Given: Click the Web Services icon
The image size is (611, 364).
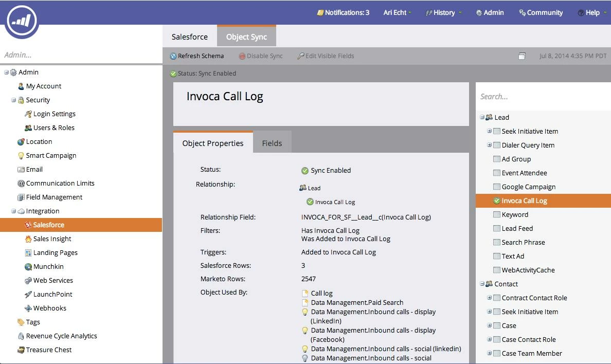Looking at the screenshot, I should (28, 281).
